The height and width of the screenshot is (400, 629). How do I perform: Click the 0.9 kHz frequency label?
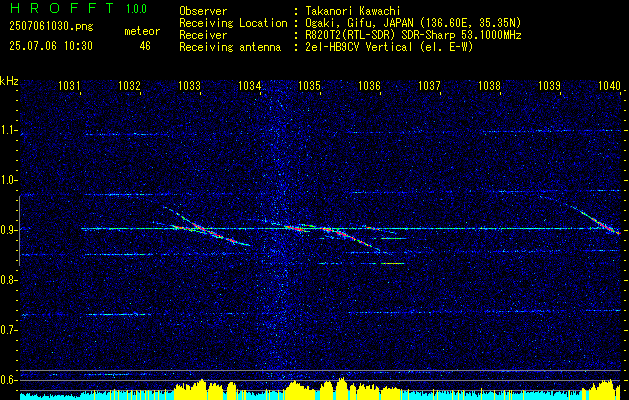pyautogui.click(x=9, y=230)
